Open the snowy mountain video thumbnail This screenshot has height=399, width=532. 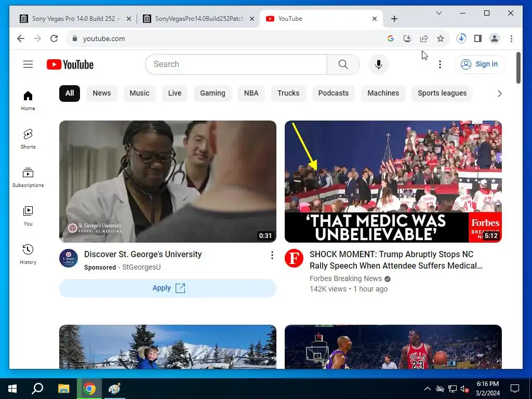point(168,347)
